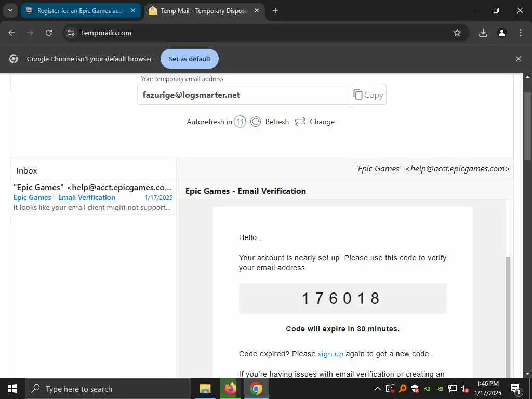Click the autorefresh countdown circle
532x399 pixels.
coord(240,122)
